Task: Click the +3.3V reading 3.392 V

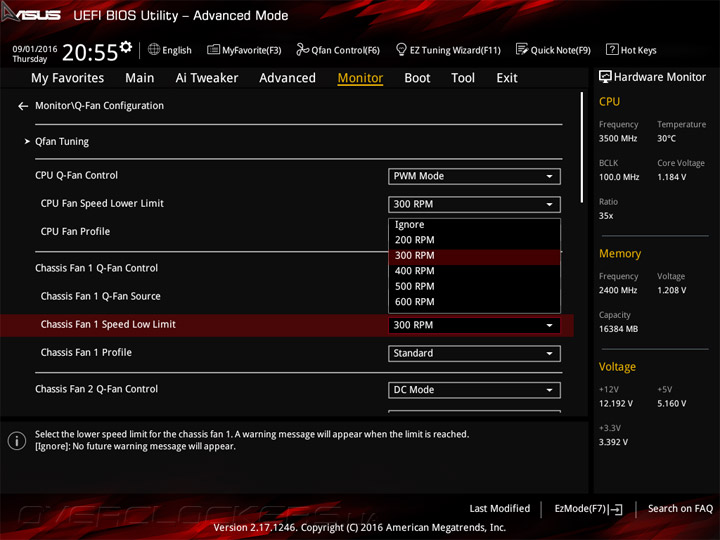Action: click(613, 442)
